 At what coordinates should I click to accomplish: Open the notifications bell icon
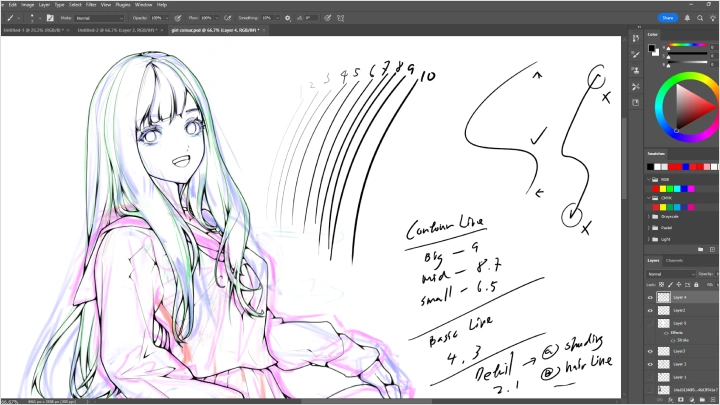click(x=687, y=18)
